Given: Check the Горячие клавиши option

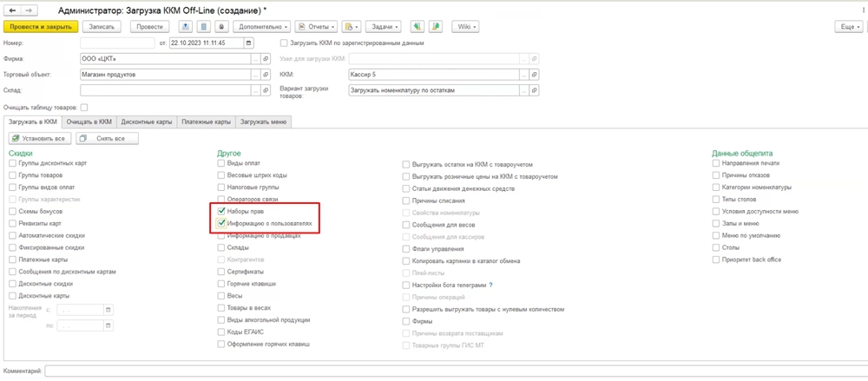Looking at the screenshot, I should tap(221, 284).
